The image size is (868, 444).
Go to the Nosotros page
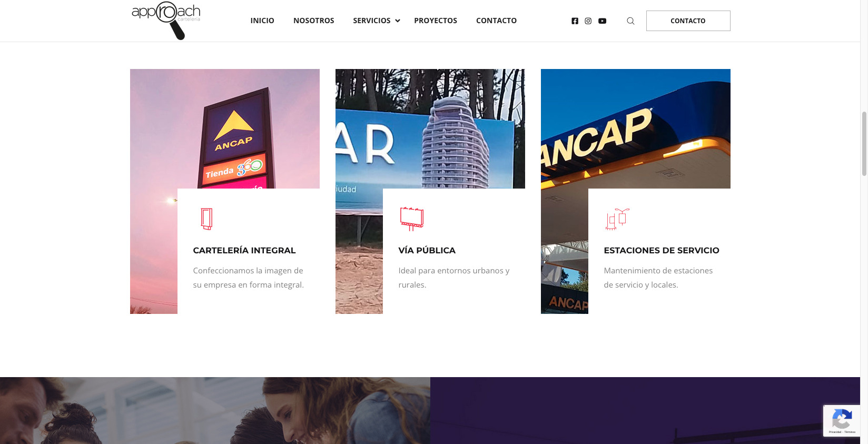tap(314, 21)
